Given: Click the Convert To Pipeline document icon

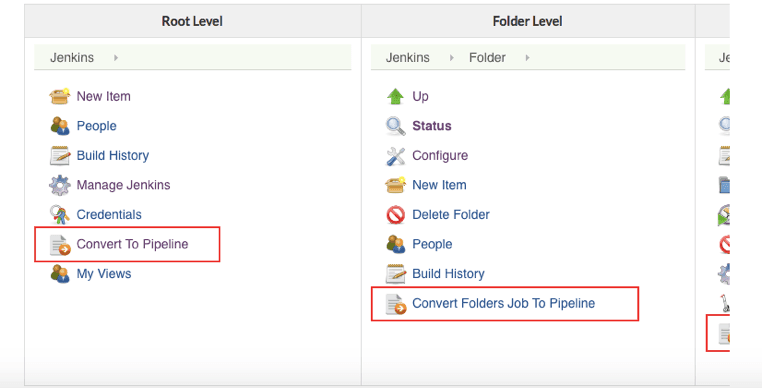Looking at the screenshot, I should (60, 245).
